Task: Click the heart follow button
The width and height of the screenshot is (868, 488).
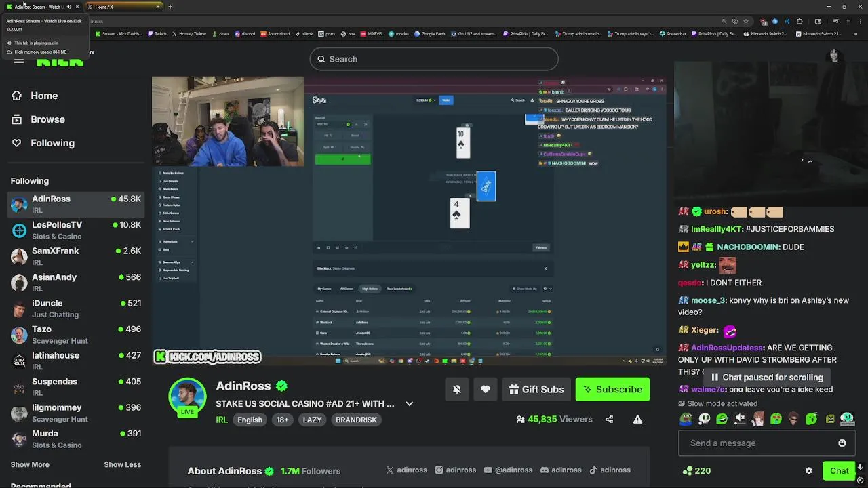Action: click(486, 389)
